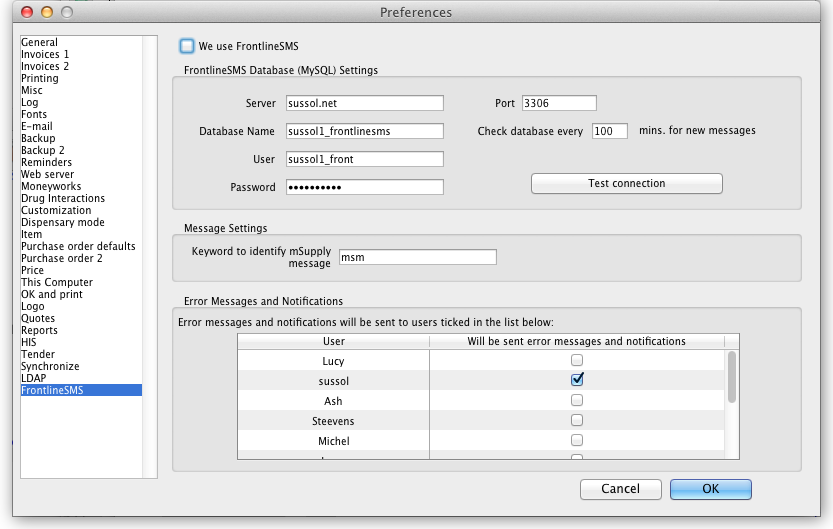
Task: Click the mSupply message keyword field
Action: 417,257
